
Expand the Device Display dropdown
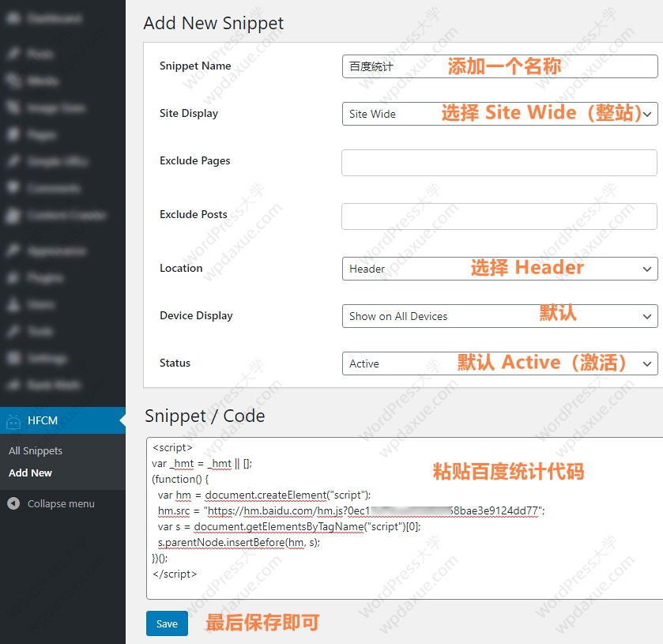(499, 316)
